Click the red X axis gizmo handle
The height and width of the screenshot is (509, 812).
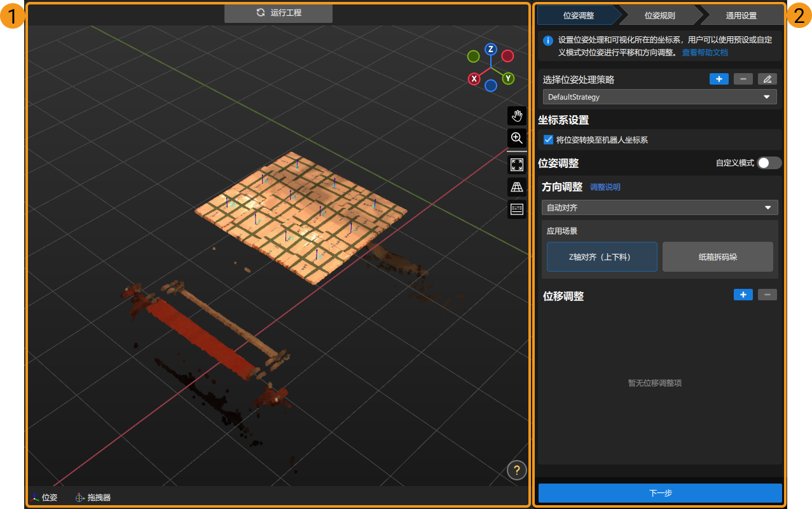click(x=474, y=79)
